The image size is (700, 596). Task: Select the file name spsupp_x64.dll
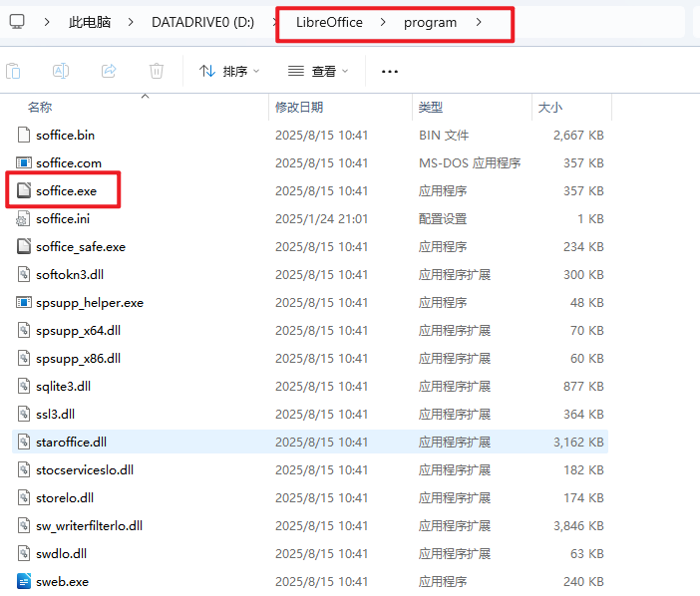pos(78,331)
